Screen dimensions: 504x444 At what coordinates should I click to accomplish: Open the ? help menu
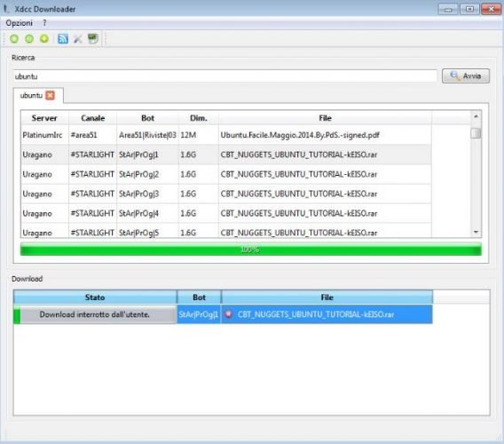click(x=44, y=23)
